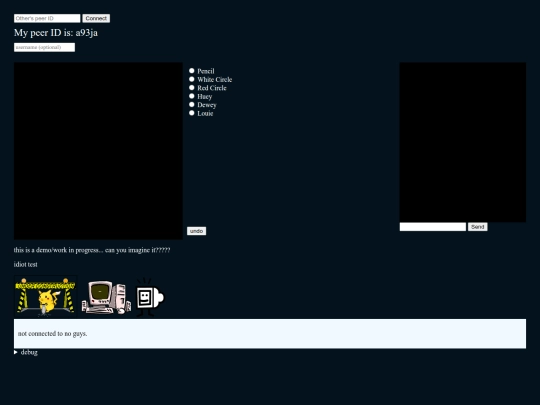Click 'My peer ID is: a93ja' text
The width and height of the screenshot is (540, 405).
tap(56, 33)
